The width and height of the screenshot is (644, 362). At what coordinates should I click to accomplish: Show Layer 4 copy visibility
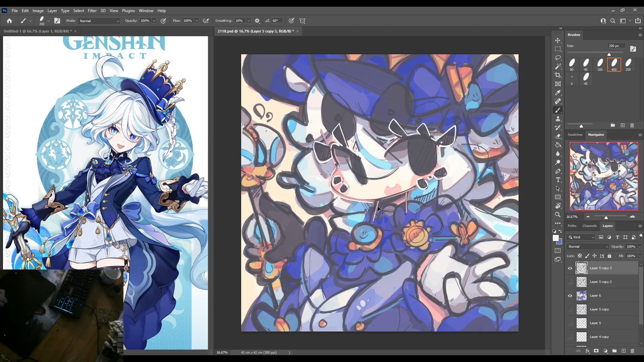coord(570,337)
